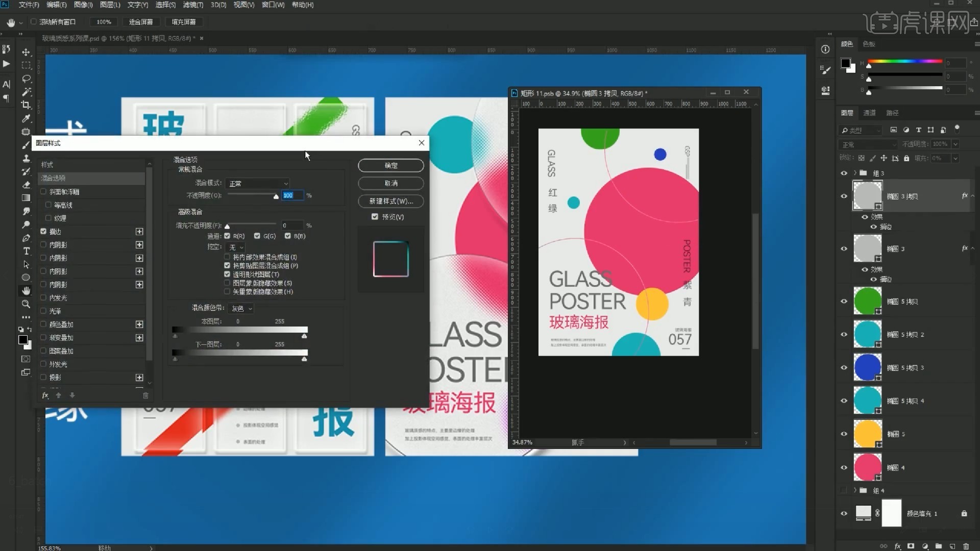Uncheck the 预览 preview checkbox

coord(375,217)
